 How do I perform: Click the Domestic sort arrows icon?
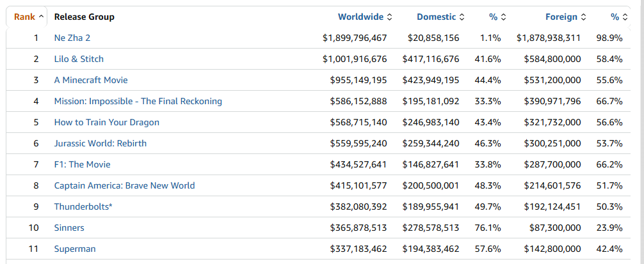coord(462,17)
